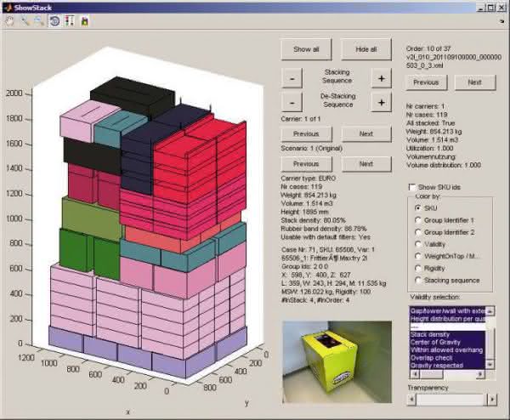Select the SKU color-by radio button
510x420 pixels.
click(418, 208)
